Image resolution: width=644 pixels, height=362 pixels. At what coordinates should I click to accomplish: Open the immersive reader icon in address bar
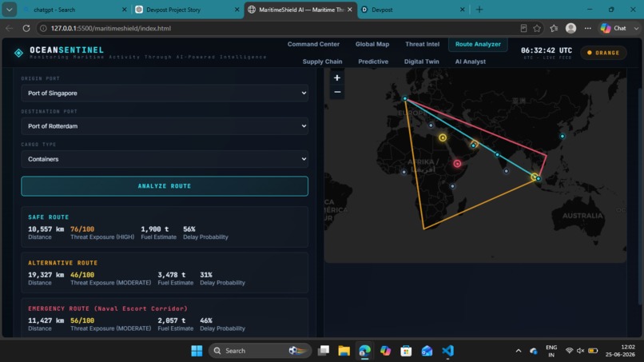pyautogui.click(x=523, y=28)
